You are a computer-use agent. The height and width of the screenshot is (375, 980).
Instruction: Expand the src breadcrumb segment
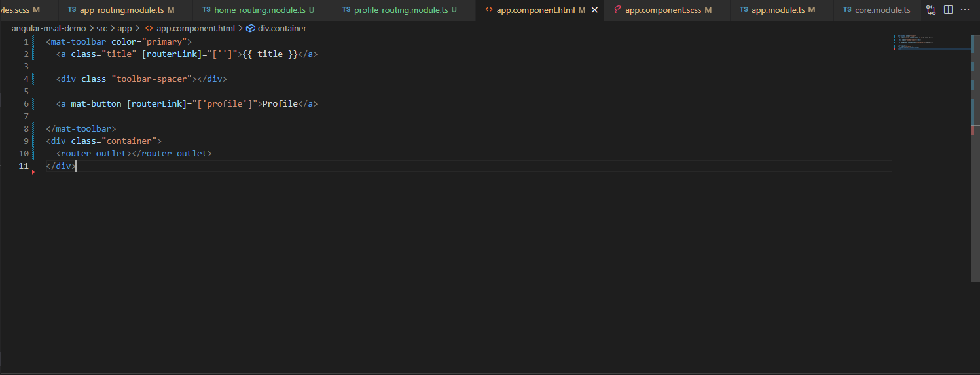coord(101,29)
